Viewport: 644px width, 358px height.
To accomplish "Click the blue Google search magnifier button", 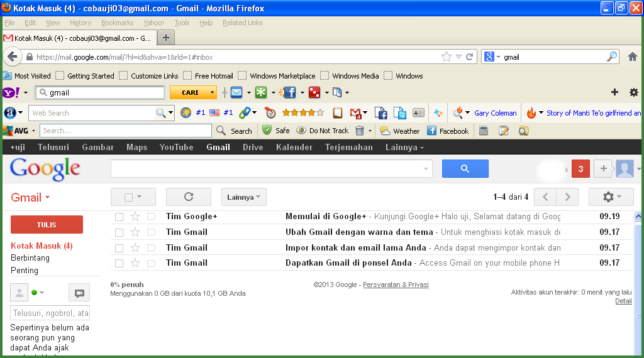I will [465, 168].
